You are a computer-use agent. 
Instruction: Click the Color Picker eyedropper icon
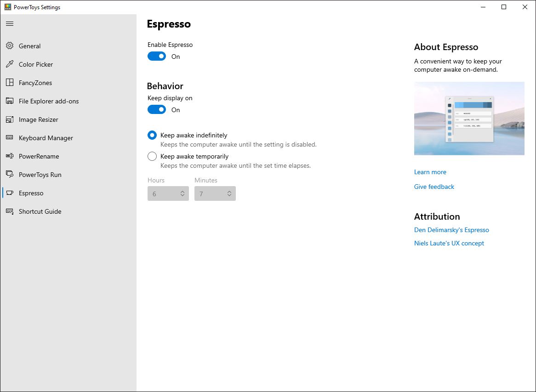coord(10,64)
